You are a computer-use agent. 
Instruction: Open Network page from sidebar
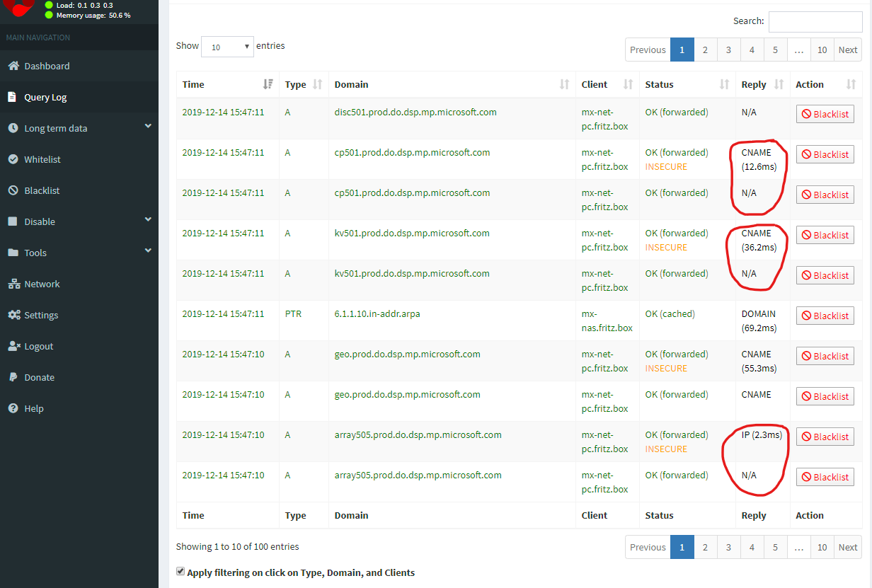pyautogui.click(x=79, y=284)
